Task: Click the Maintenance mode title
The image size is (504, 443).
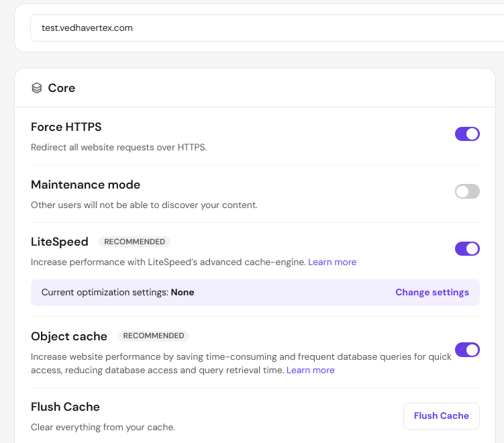Action: point(85,185)
